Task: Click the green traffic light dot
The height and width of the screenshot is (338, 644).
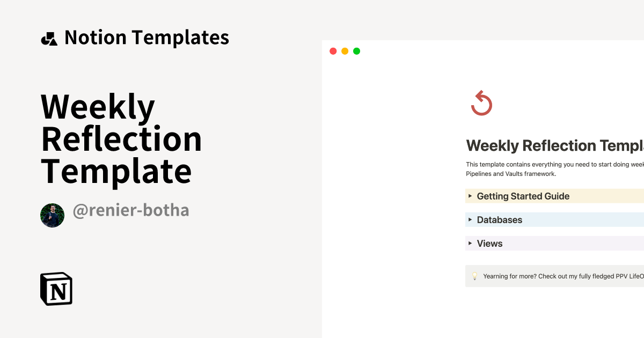Action: tap(356, 50)
